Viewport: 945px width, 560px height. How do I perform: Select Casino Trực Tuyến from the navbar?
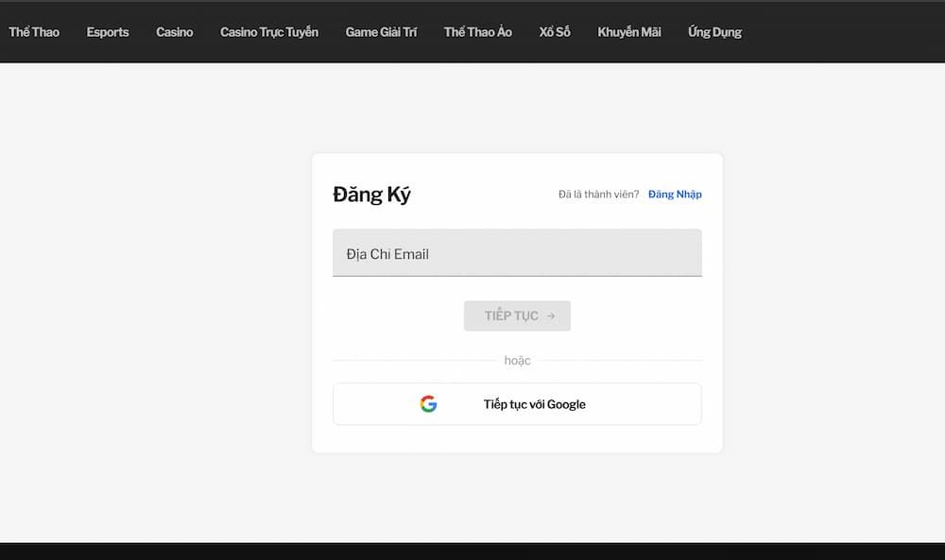coord(269,31)
